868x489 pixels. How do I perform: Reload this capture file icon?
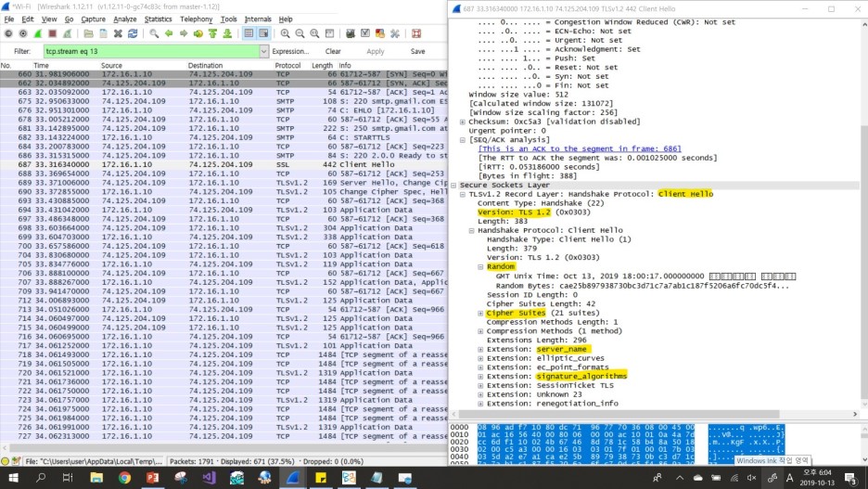point(133,33)
